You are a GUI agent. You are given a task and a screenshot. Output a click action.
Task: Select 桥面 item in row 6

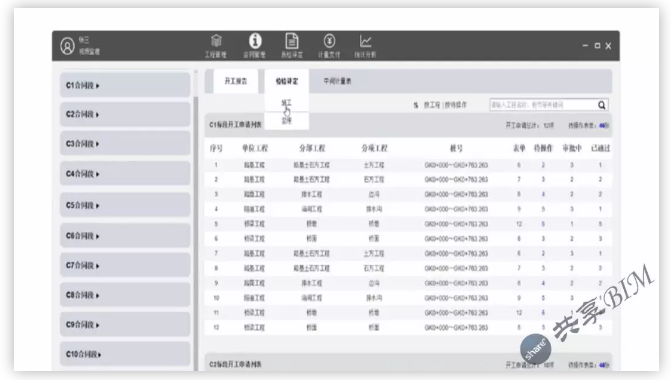tap(374, 239)
